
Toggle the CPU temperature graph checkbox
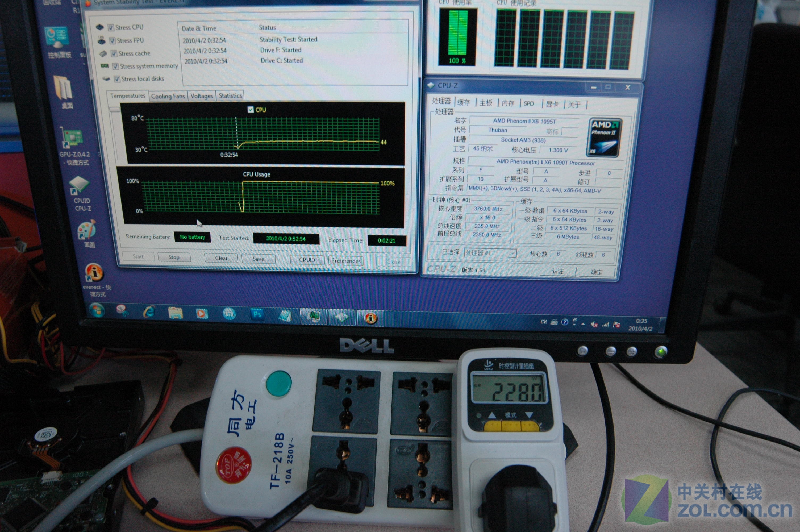click(x=251, y=109)
